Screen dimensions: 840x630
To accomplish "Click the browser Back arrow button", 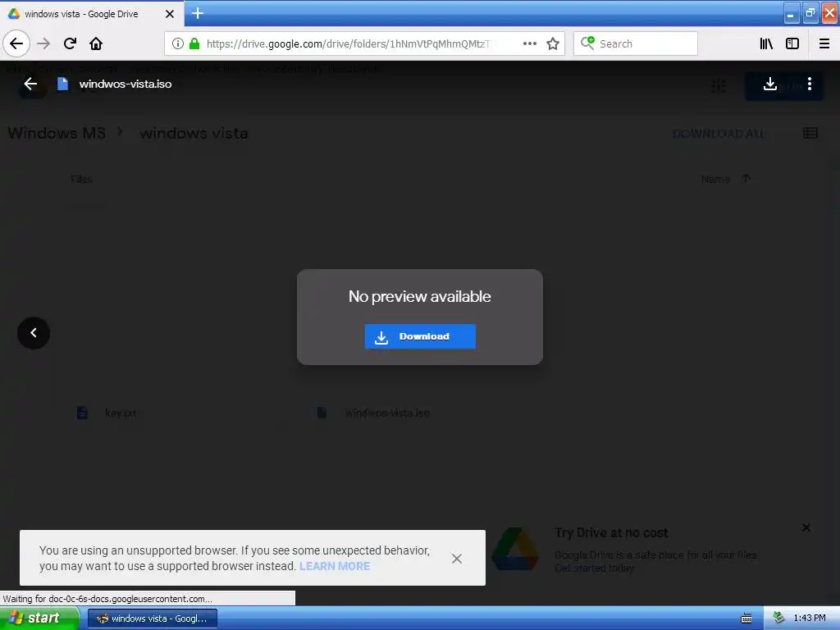I will [x=16, y=43].
